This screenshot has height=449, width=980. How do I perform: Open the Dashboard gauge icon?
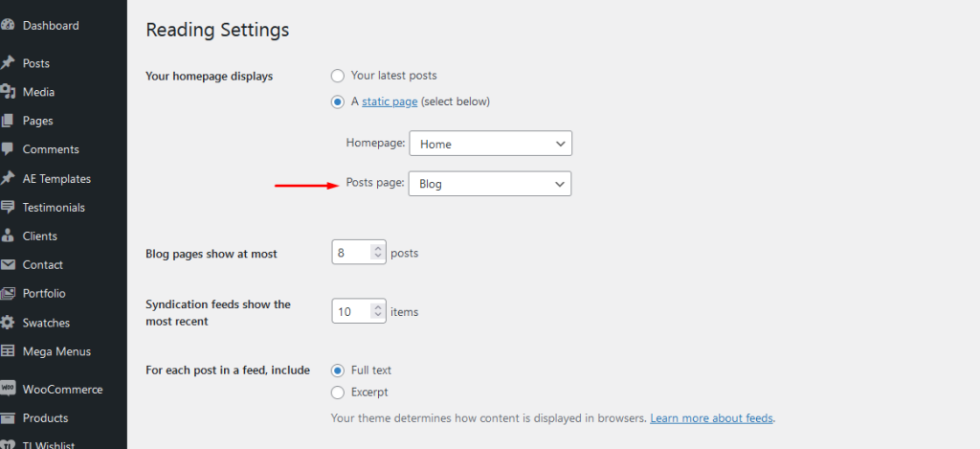(x=7, y=26)
